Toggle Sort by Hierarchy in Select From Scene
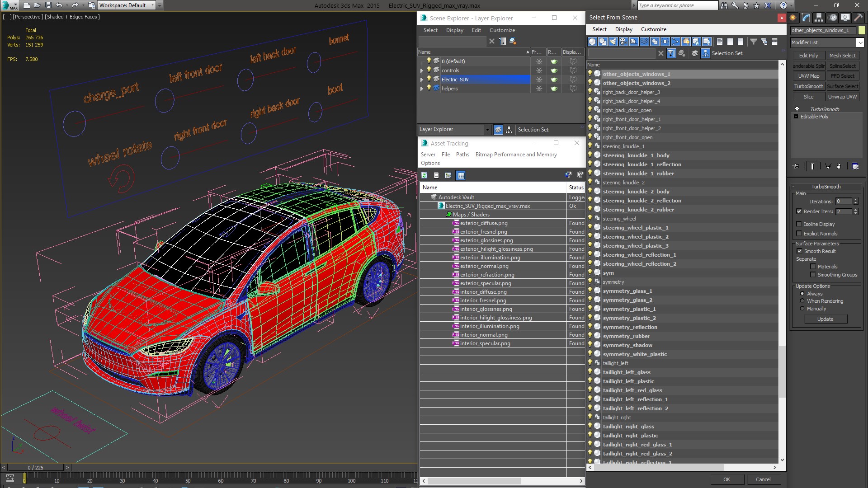Image resolution: width=868 pixels, height=488 pixels. coord(706,53)
